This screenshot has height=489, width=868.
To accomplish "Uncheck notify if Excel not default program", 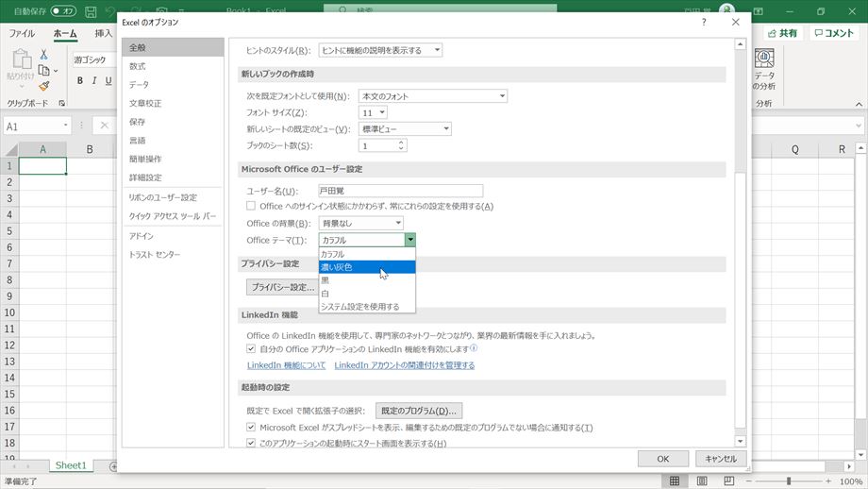I will point(251,427).
